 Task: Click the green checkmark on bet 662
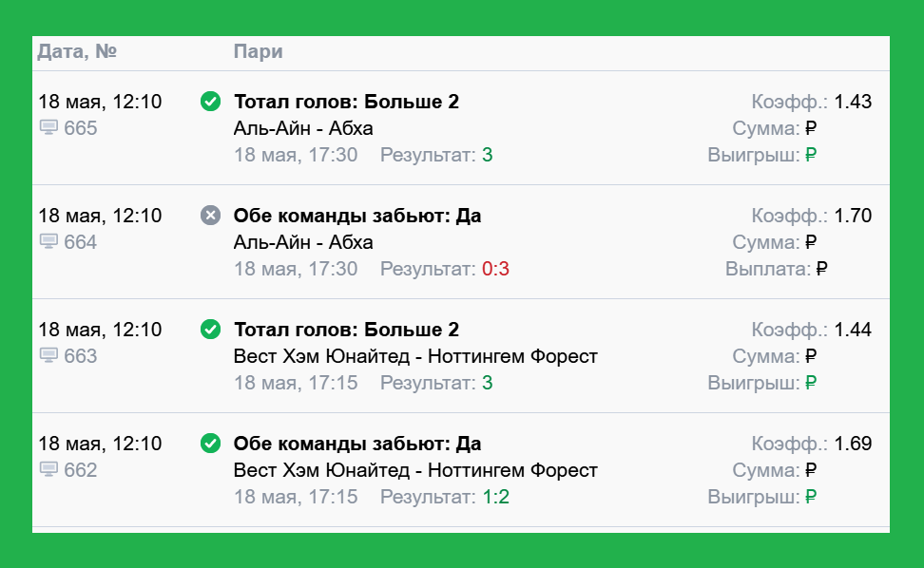pyautogui.click(x=210, y=444)
